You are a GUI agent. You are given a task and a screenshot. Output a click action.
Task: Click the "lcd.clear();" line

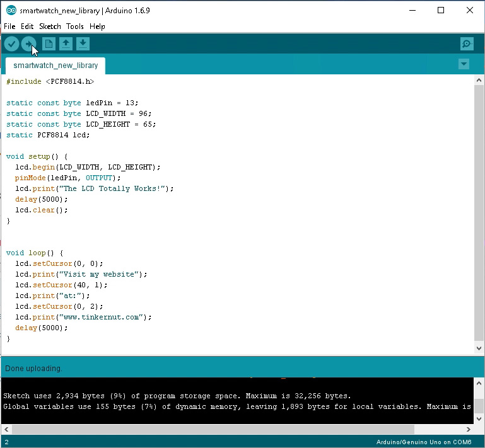42,210
